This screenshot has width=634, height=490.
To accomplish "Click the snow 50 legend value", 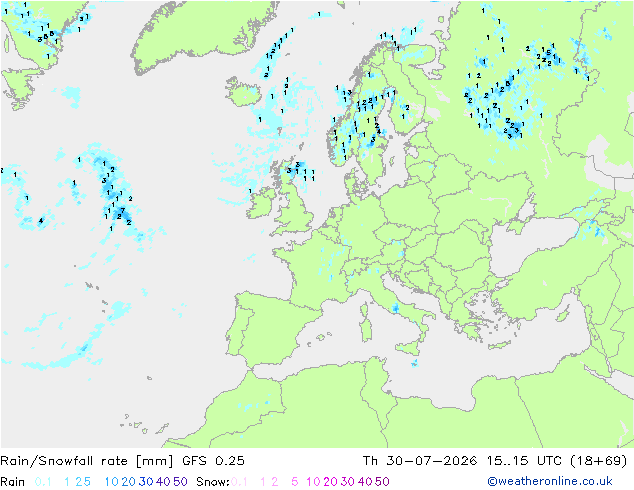I will 382,482.
